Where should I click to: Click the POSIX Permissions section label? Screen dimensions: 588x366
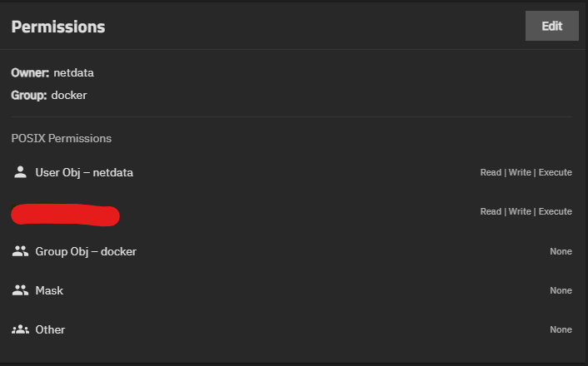click(62, 138)
